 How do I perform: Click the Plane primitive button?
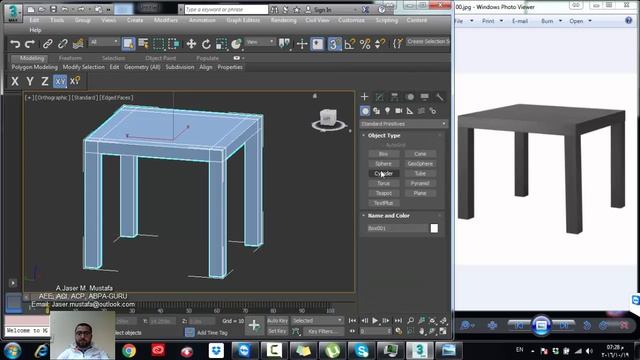[420, 193]
